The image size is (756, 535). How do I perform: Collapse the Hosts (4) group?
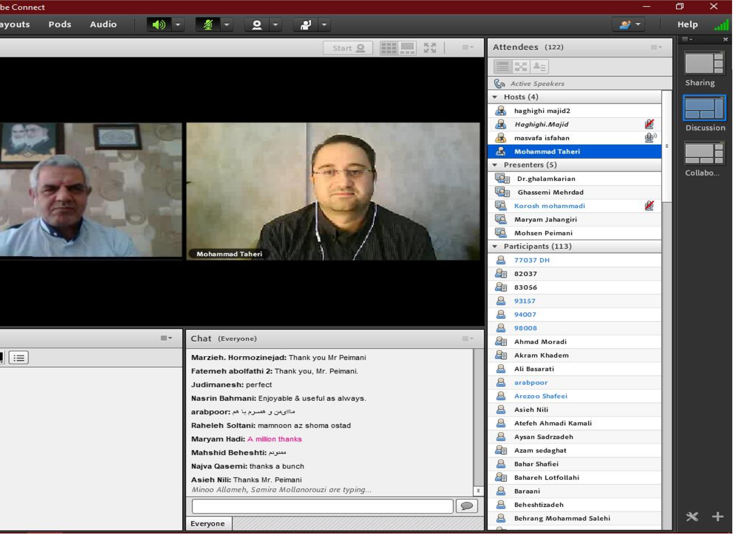click(495, 97)
